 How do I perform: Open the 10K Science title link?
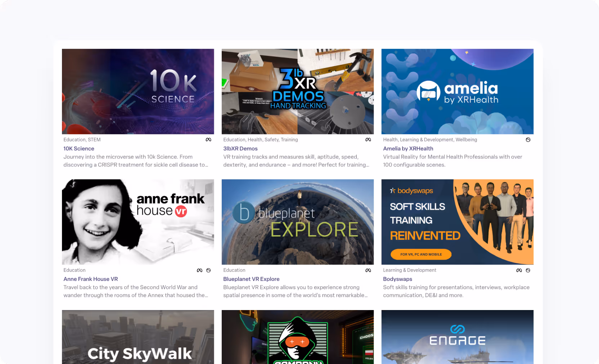79,149
